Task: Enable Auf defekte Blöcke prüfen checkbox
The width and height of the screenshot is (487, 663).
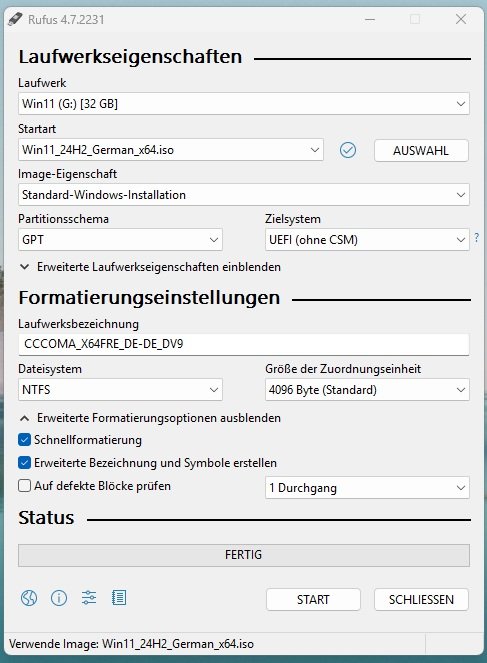Action: pyautogui.click(x=25, y=485)
